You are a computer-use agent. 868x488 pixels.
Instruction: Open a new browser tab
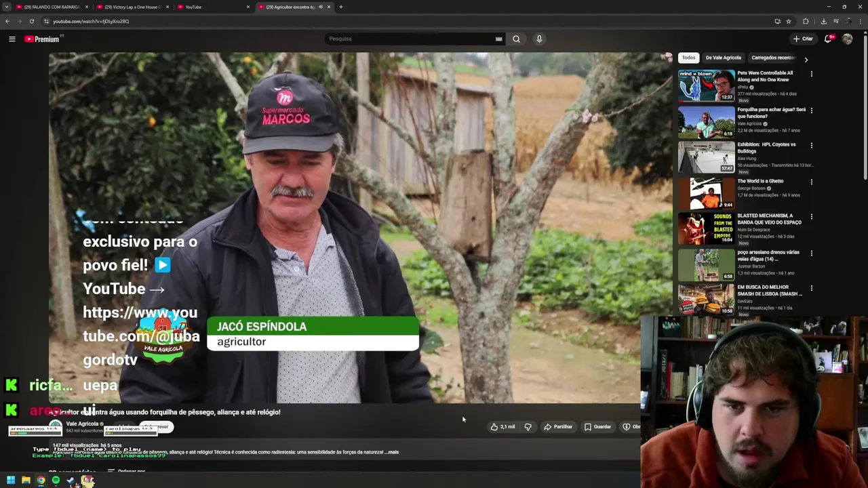[340, 7]
